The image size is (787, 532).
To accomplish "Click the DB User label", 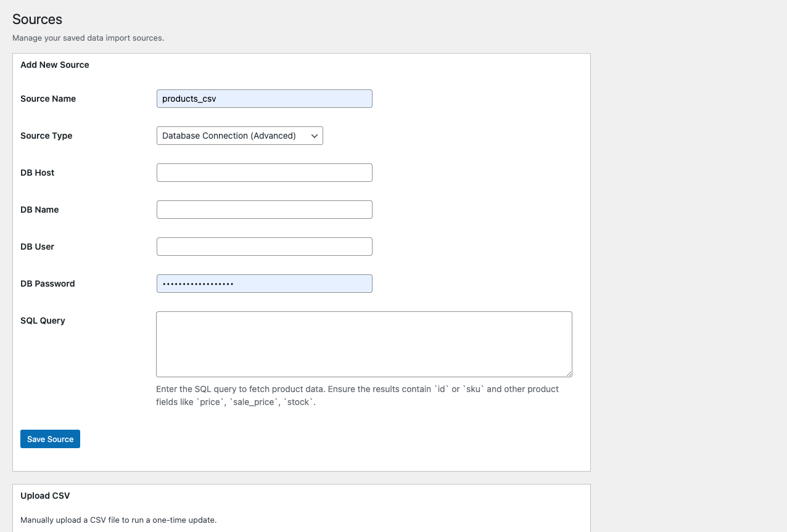I will click(37, 247).
